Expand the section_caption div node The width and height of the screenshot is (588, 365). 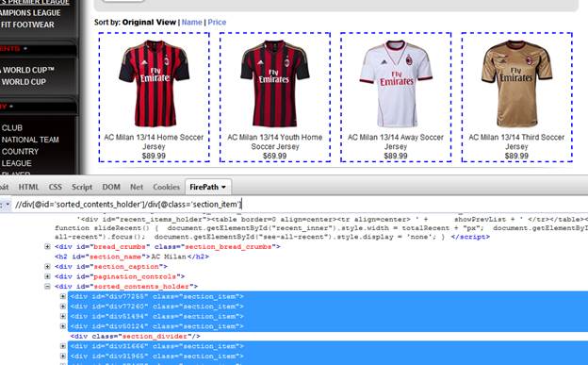click(47, 267)
